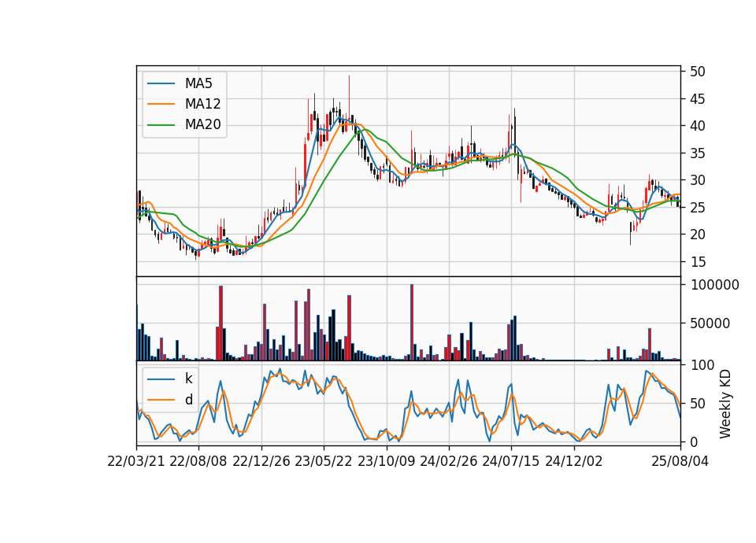Click the green MA20 legend line sample
Viewport: 756px width, 543px height.
[x=161, y=124]
